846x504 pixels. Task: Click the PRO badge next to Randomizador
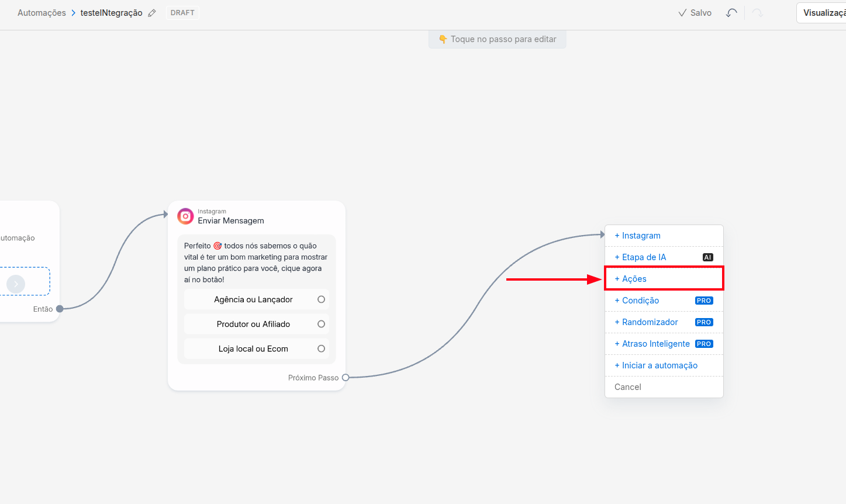pyautogui.click(x=704, y=322)
